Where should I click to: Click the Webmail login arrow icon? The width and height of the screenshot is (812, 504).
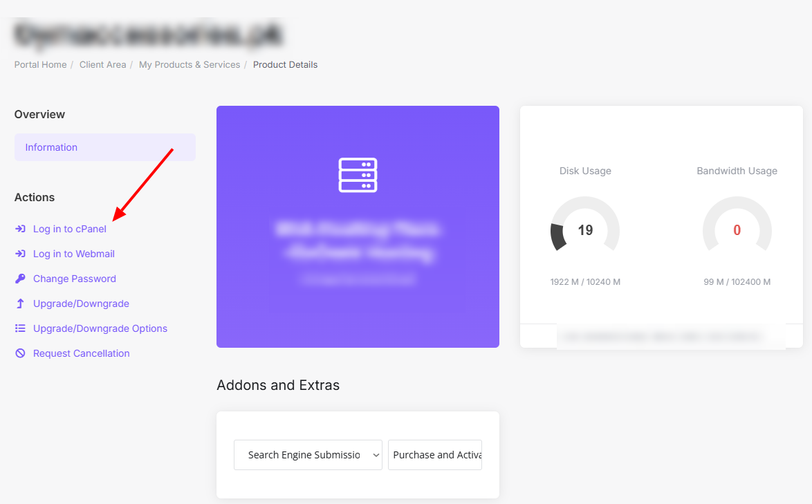coord(20,254)
